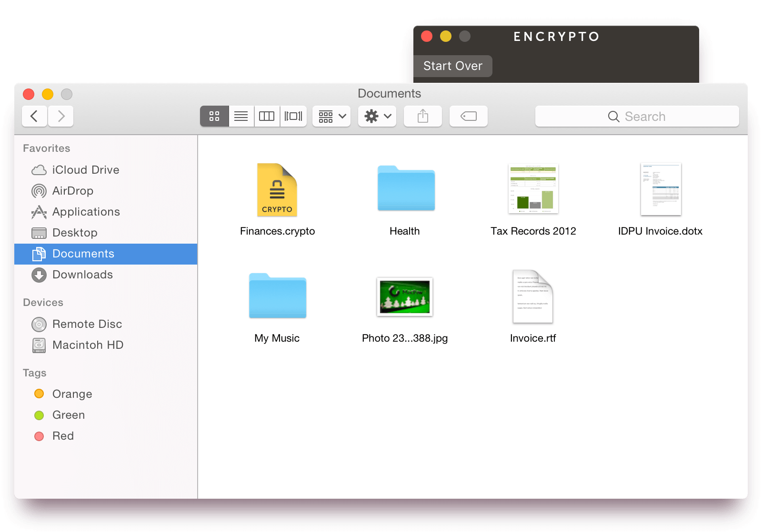This screenshot has width=762, height=532.
Task: Navigate back with the back arrow
Action: coord(34,116)
